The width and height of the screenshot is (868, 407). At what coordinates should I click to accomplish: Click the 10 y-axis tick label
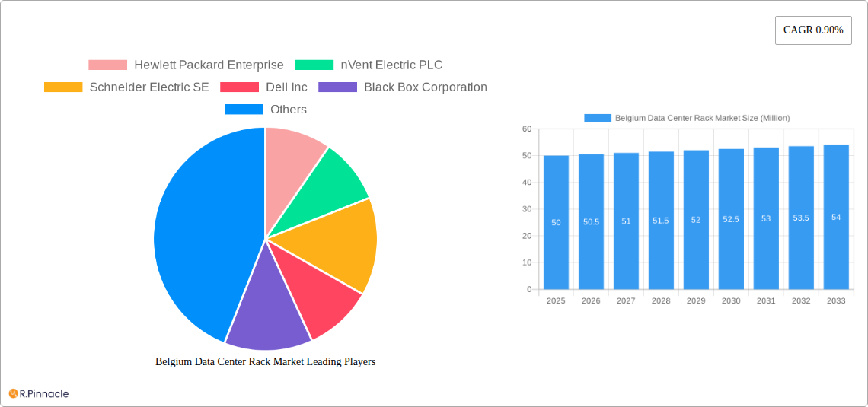[527, 262]
